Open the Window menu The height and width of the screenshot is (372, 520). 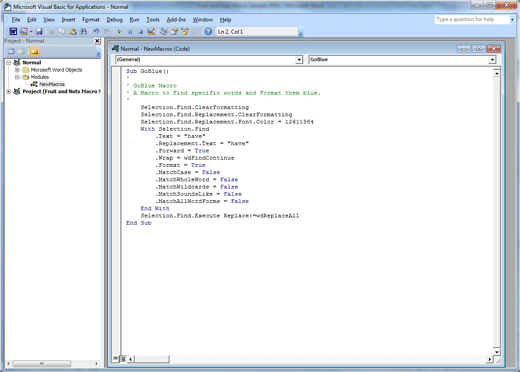pos(203,20)
